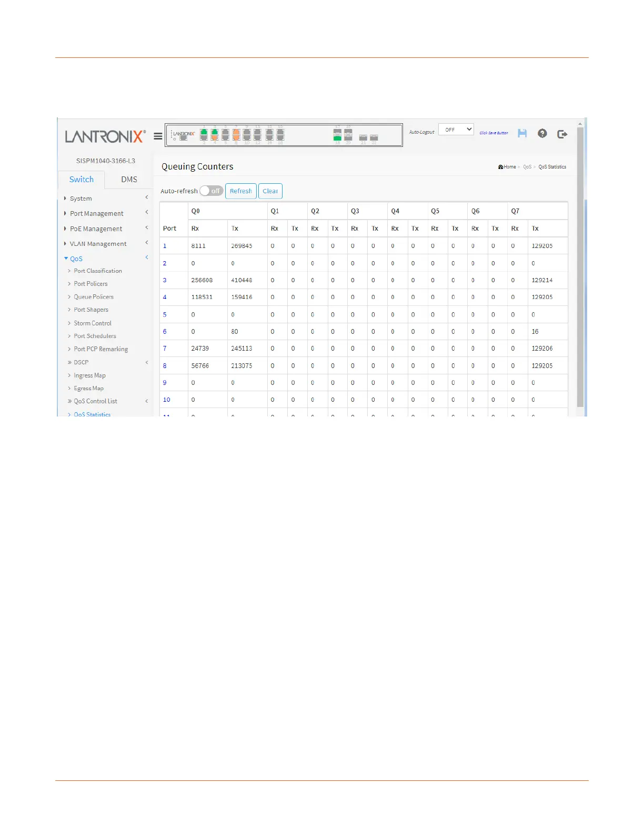The image size is (644, 834).
Task: Open Port Policers menu item
Action: pos(90,284)
